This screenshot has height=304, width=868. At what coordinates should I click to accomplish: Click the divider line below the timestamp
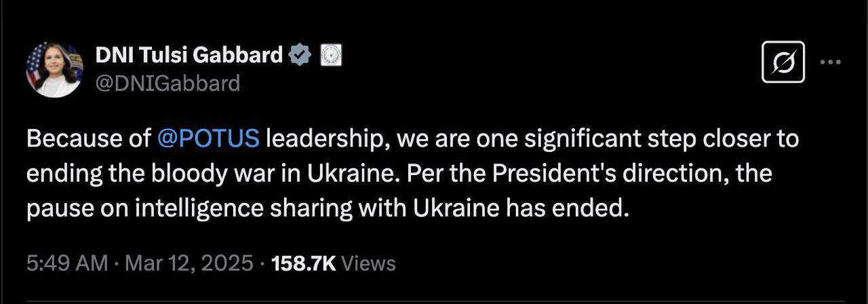[434, 300]
